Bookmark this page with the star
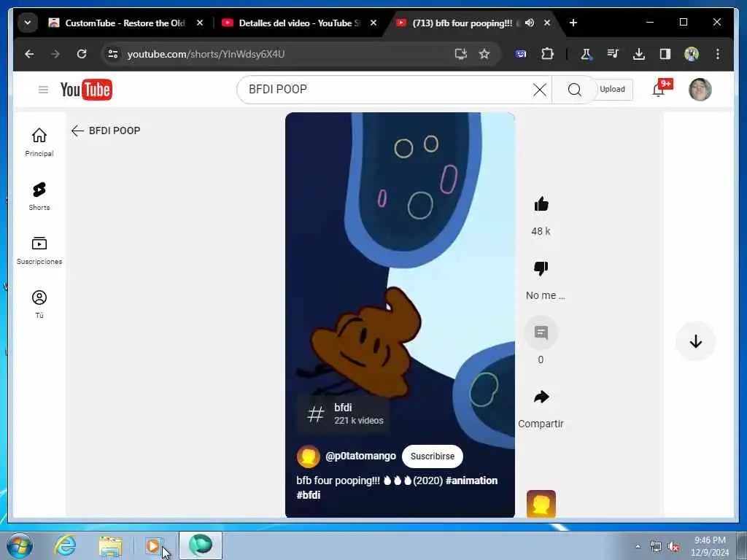Image resolution: width=747 pixels, height=560 pixels. tap(484, 54)
